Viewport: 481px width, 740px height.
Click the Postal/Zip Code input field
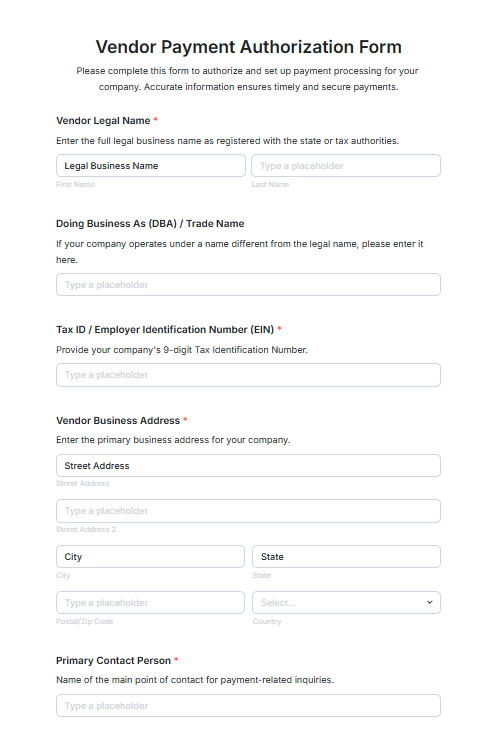(150, 603)
